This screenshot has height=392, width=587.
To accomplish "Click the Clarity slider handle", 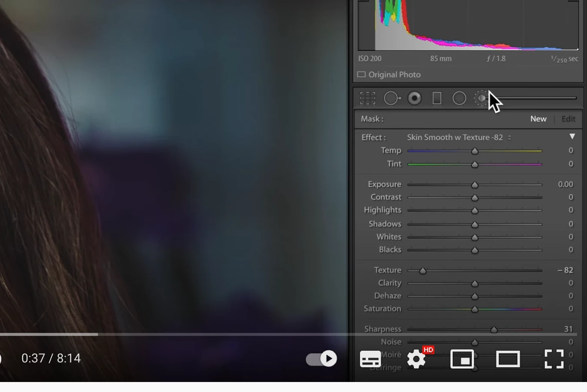I will coord(475,284).
